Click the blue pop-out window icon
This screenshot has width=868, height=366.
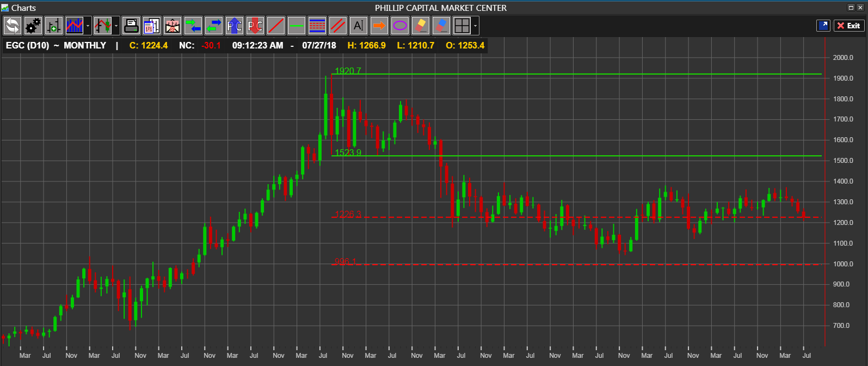point(823,25)
